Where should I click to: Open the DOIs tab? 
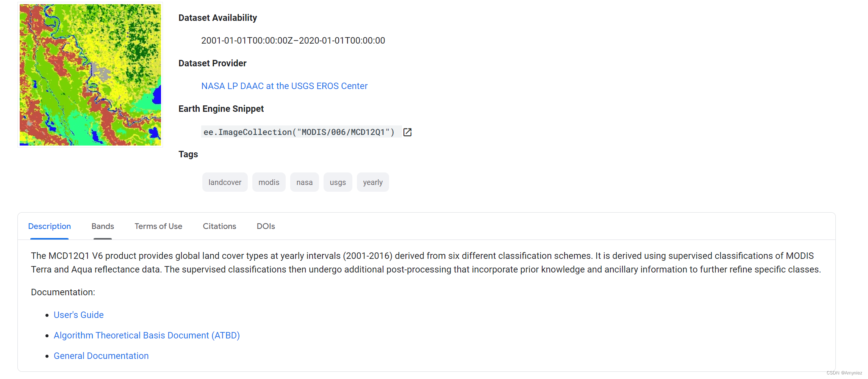pyautogui.click(x=266, y=226)
